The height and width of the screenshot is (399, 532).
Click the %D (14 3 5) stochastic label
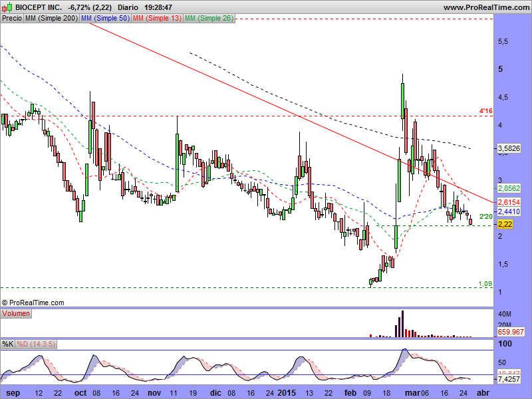point(36,344)
